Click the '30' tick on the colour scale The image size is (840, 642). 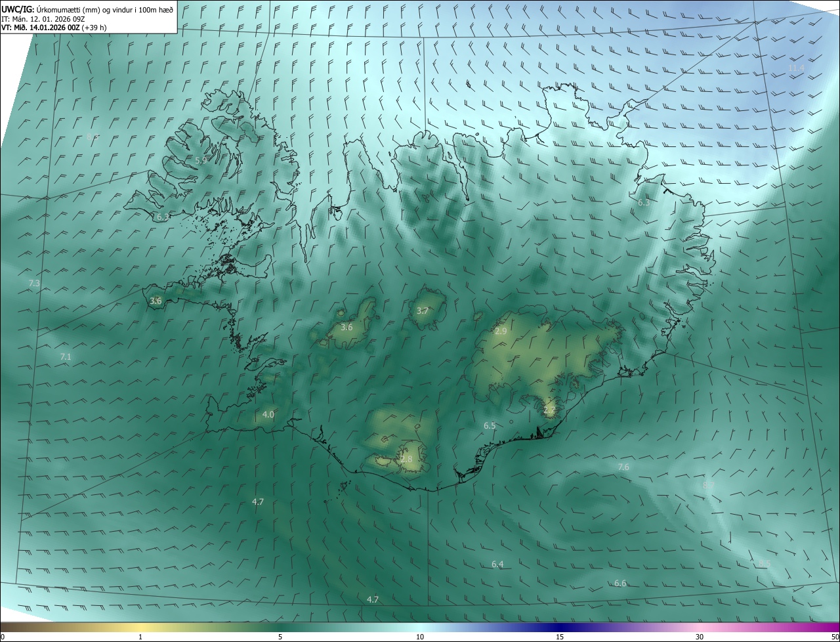coord(700,637)
